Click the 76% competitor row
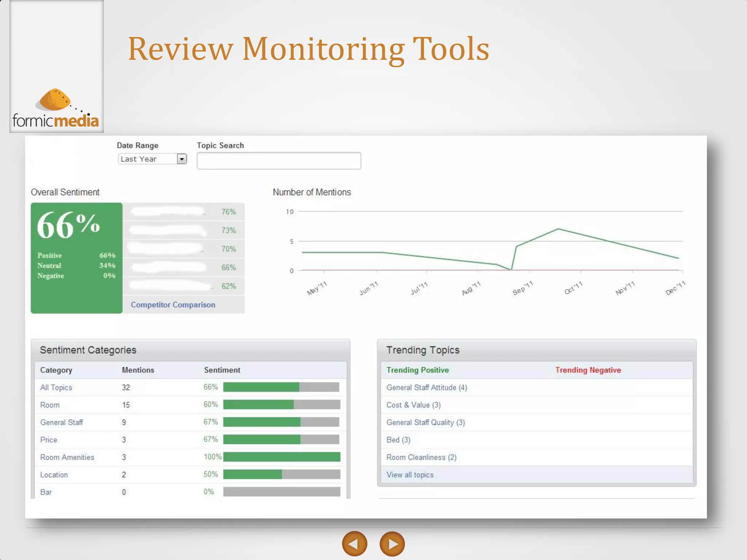The width and height of the screenshot is (747, 560). [x=183, y=212]
